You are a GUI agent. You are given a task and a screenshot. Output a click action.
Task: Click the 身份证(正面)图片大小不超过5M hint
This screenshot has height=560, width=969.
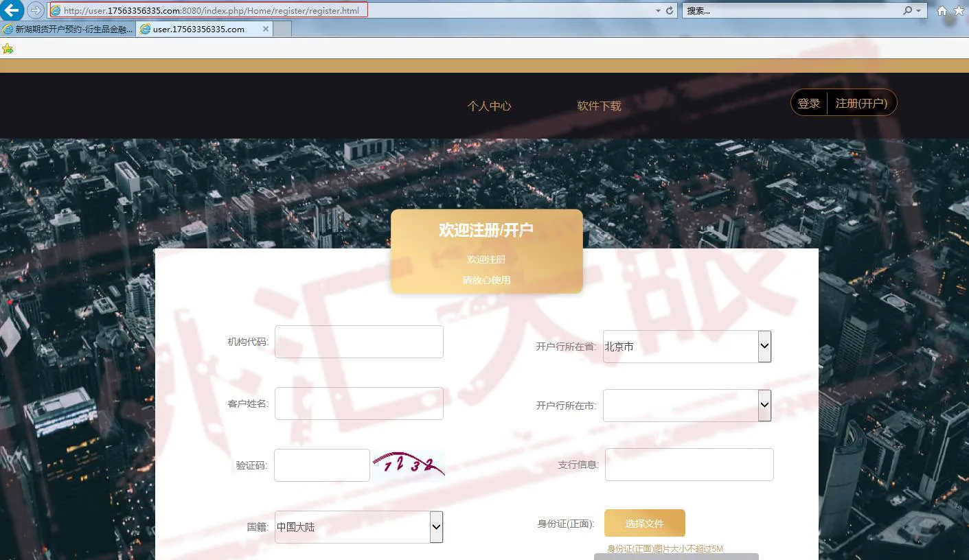665,549
